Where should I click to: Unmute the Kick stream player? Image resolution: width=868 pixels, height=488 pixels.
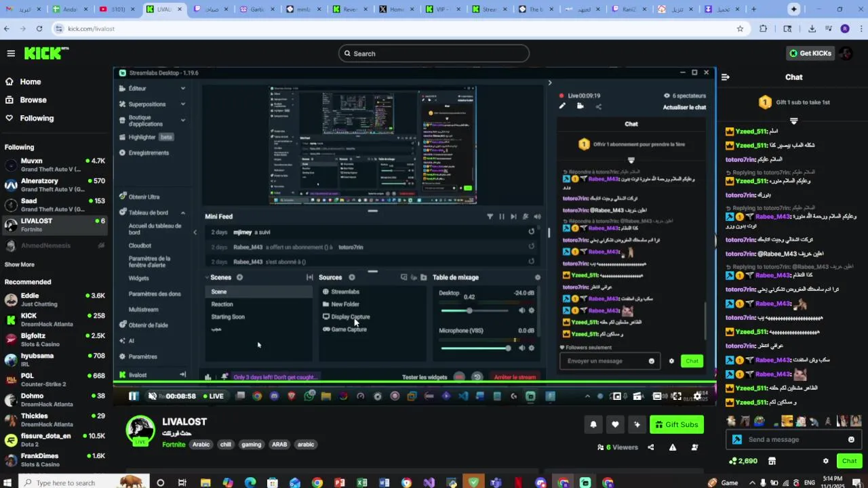tap(153, 396)
